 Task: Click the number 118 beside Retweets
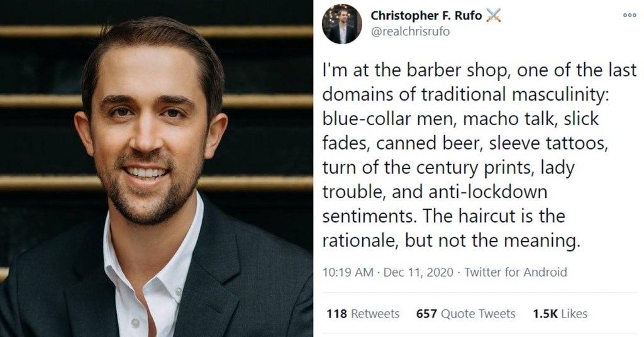[x=336, y=313]
